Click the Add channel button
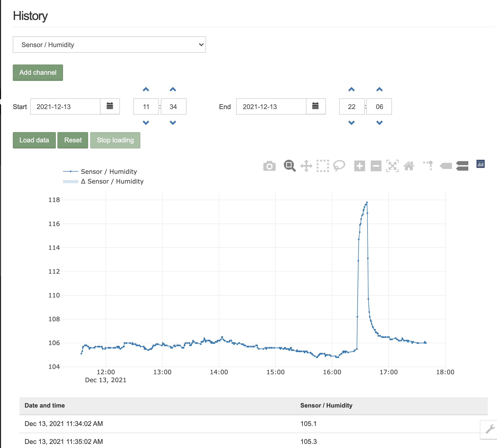Image resolution: width=497 pixels, height=448 pixels. [x=38, y=72]
